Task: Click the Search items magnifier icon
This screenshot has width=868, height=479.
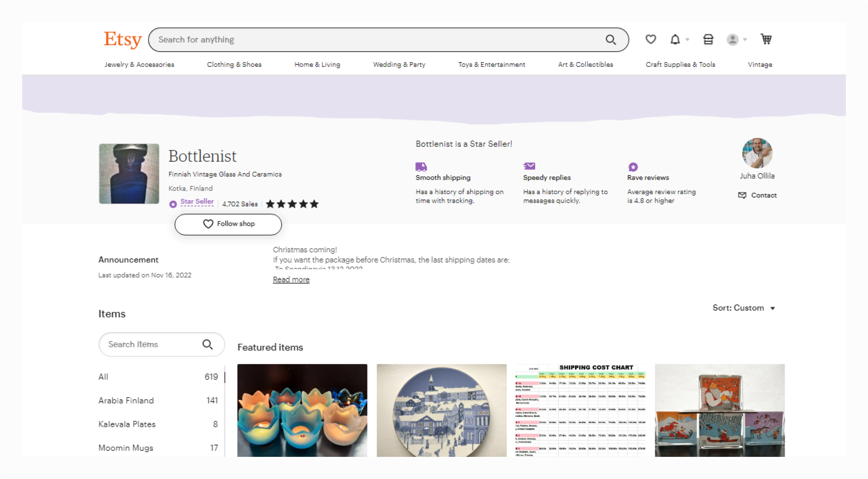Action: point(207,344)
